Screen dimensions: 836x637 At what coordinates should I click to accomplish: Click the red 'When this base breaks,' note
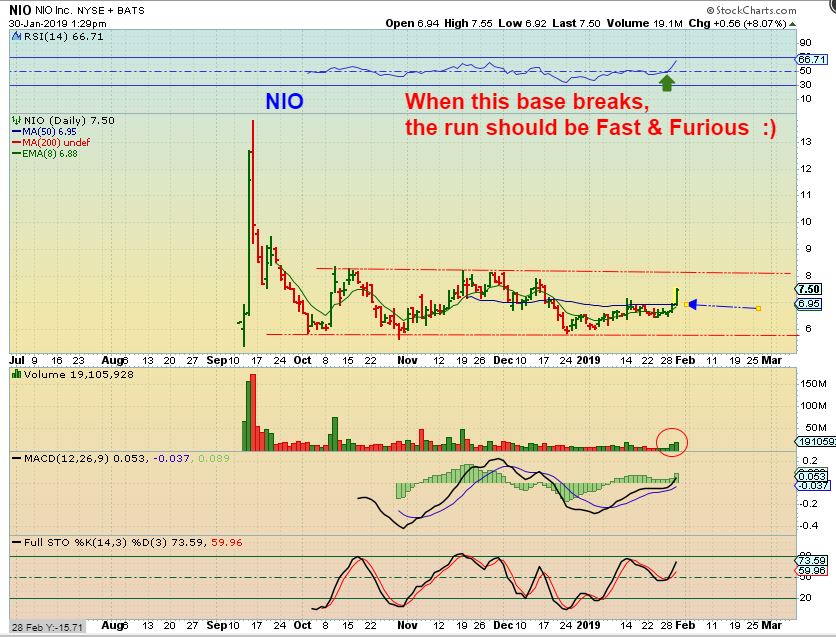click(x=527, y=101)
